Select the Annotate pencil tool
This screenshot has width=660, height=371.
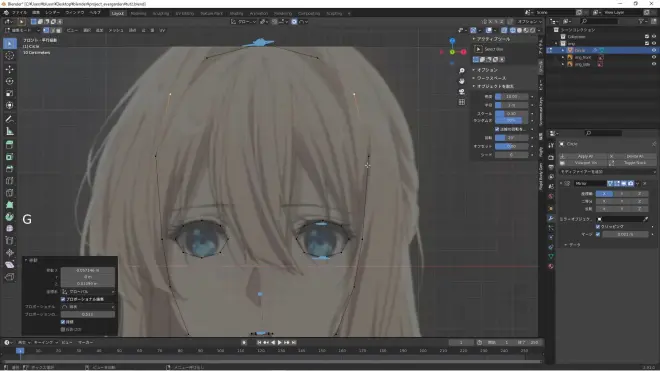(x=10, y=119)
